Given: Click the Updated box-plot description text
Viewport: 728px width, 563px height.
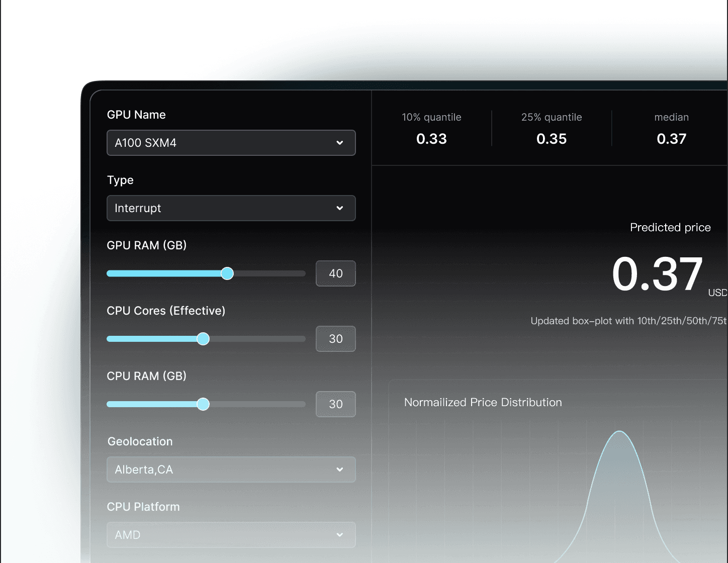Looking at the screenshot, I should [629, 321].
